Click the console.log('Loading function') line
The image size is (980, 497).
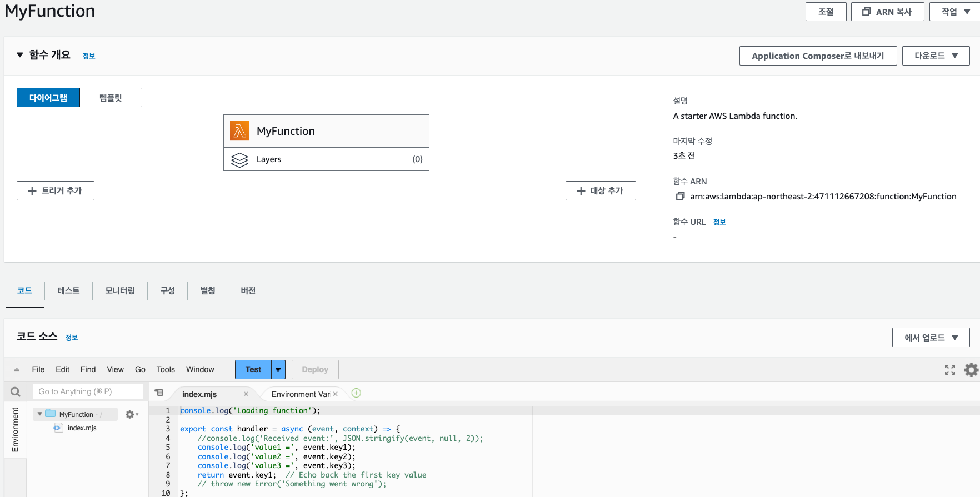[x=250, y=410]
